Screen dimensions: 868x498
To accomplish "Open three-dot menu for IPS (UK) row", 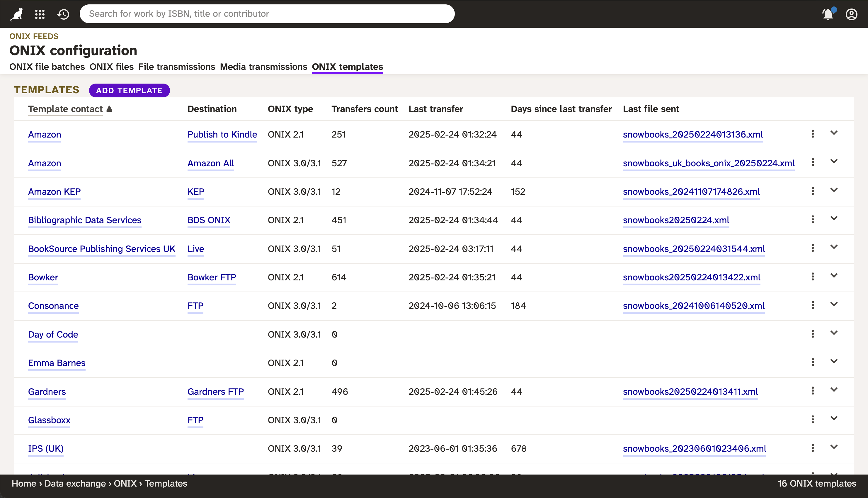I will tap(813, 448).
